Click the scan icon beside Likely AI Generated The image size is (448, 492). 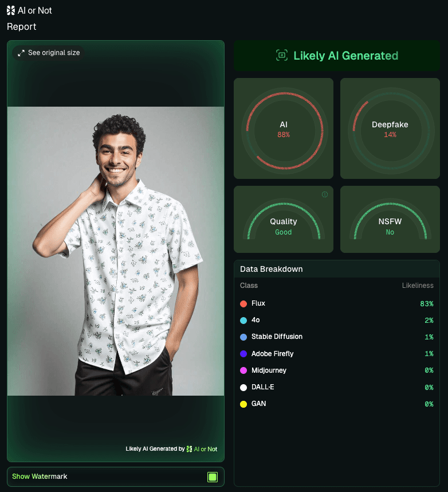[281, 55]
